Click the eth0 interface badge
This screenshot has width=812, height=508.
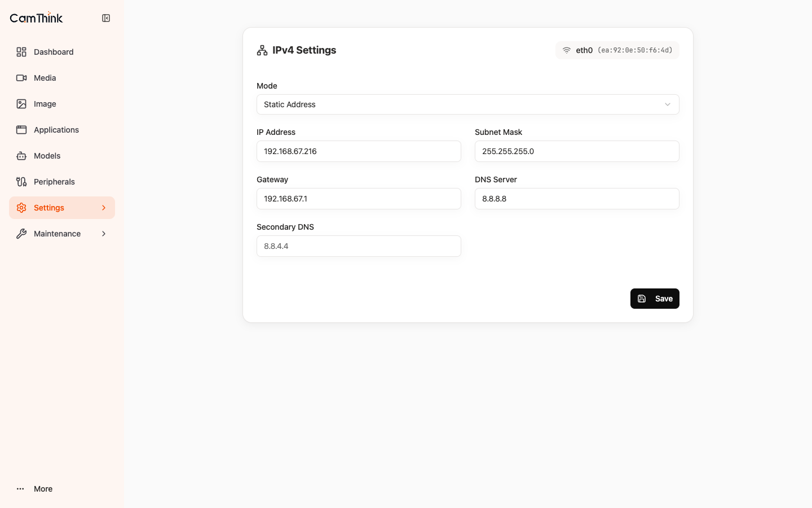(x=617, y=50)
